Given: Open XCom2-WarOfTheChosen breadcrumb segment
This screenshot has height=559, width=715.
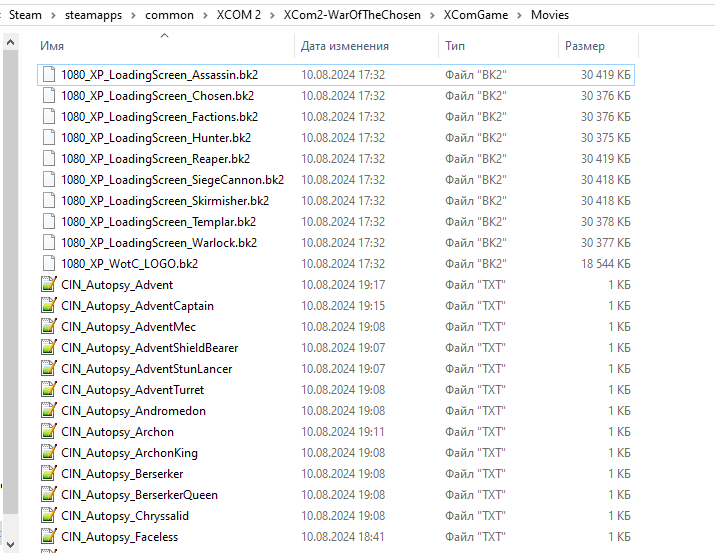Looking at the screenshot, I should click(x=352, y=15).
